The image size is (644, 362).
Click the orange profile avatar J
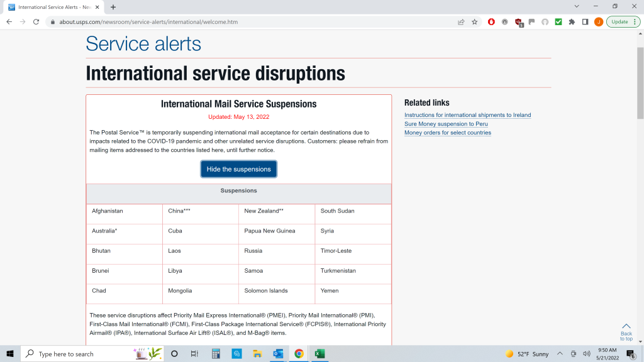tap(598, 21)
